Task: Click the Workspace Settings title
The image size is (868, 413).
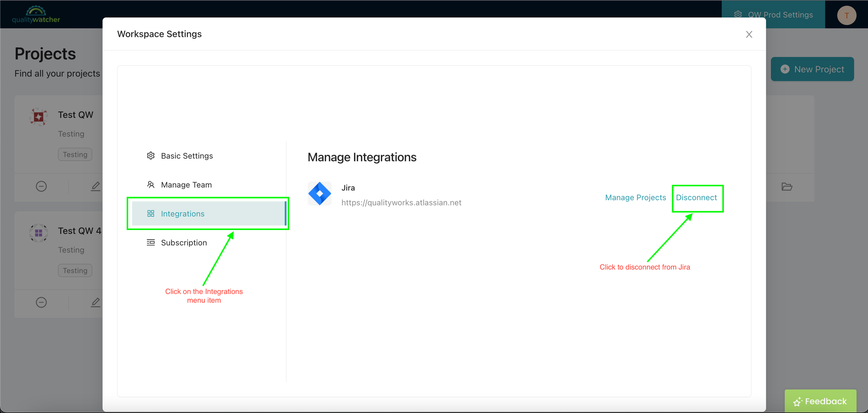Action: pos(159,34)
